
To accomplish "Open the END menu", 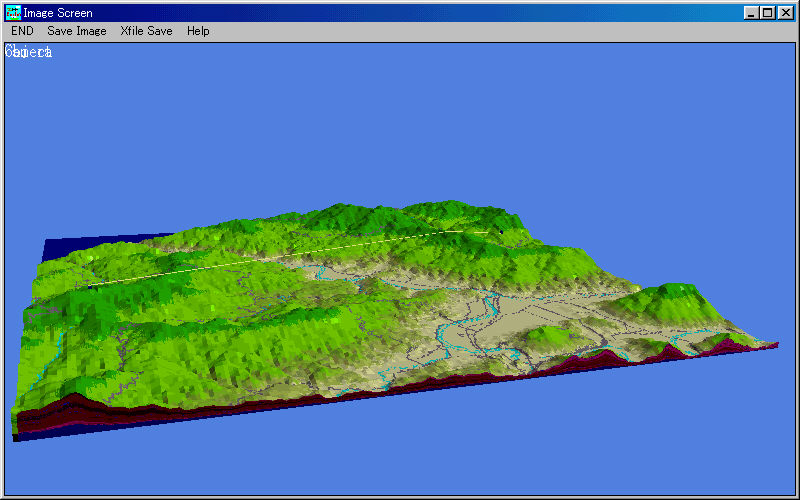I will 22,31.
